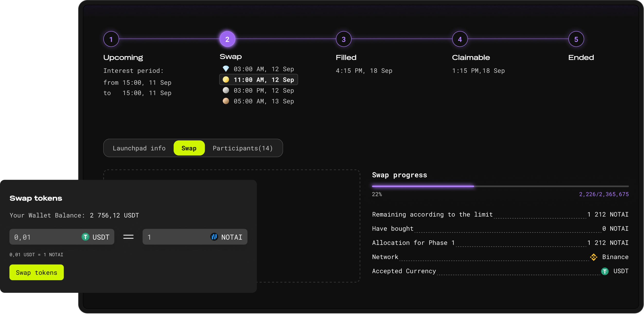This screenshot has width=644, height=331.
Task: Click the USDT amount input field
Action: coord(45,237)
